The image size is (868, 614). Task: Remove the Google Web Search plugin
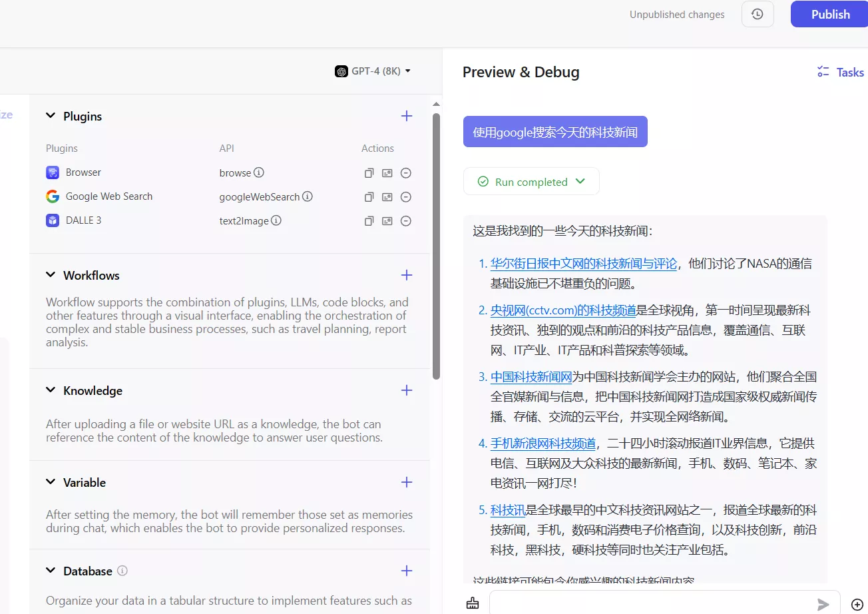pyautogui.click(x=406, y=197)
